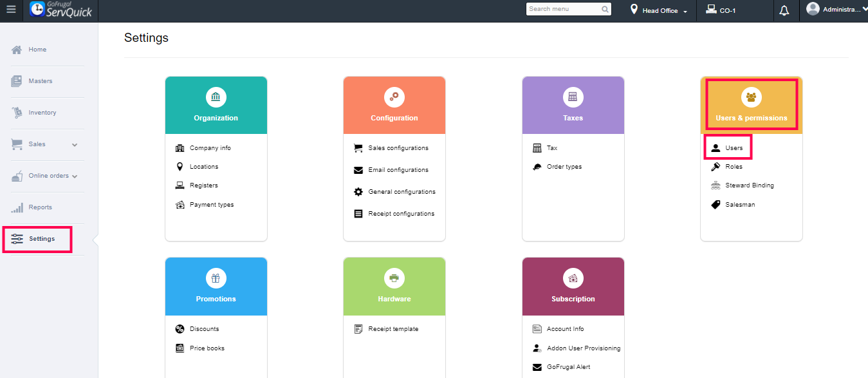Click the Settings sliders icon in sidebar
This screenshot has width=868, height=378.
point(17,239)
